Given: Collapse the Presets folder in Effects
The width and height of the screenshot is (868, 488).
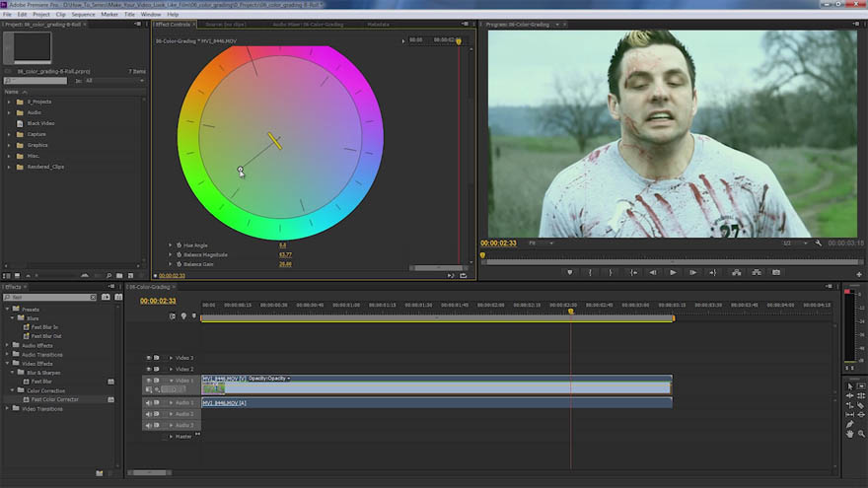Looking at the screenshot, I should pos(7,310).
